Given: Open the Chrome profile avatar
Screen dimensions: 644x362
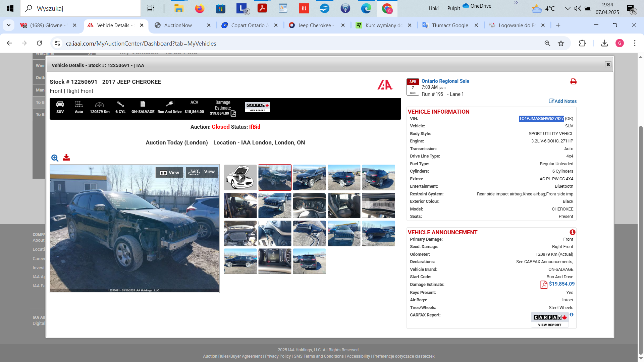Looking at the screenshot, I should 620,43.
